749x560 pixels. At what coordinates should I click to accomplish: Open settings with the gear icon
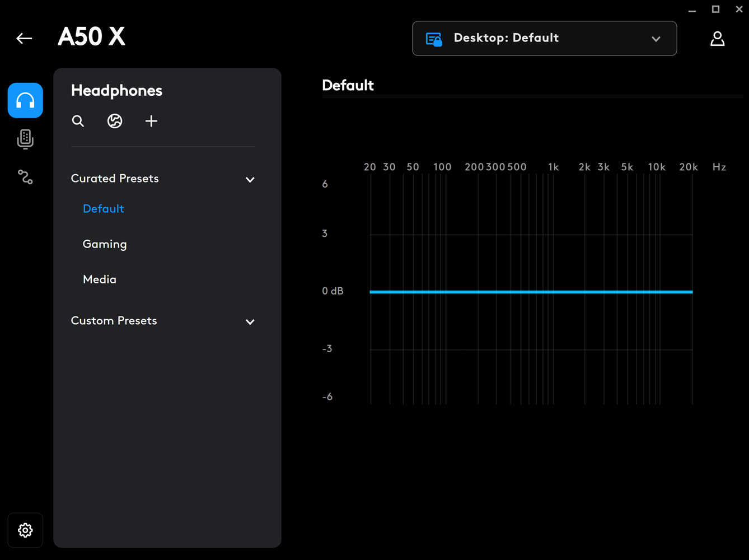[25, 530]
